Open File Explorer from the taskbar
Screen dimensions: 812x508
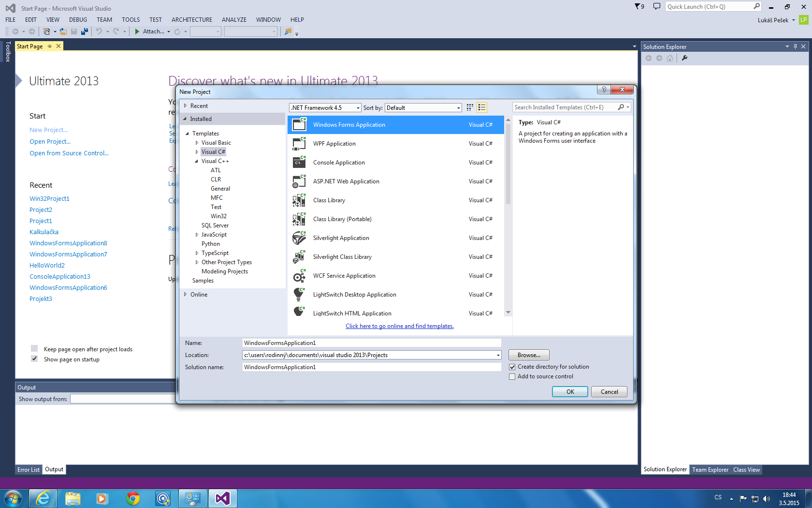pos(73,498)
